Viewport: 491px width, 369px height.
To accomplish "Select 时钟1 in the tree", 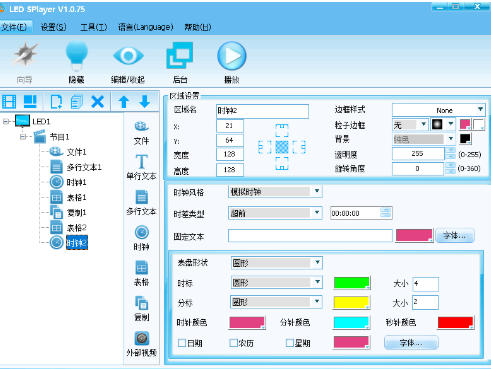I will (76, 182).
